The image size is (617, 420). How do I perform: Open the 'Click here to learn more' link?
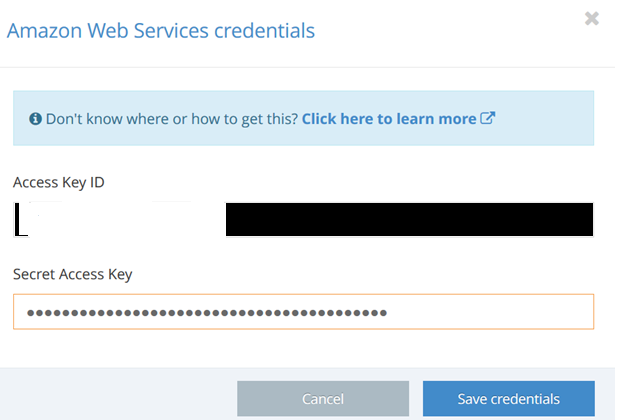[389, 119]
